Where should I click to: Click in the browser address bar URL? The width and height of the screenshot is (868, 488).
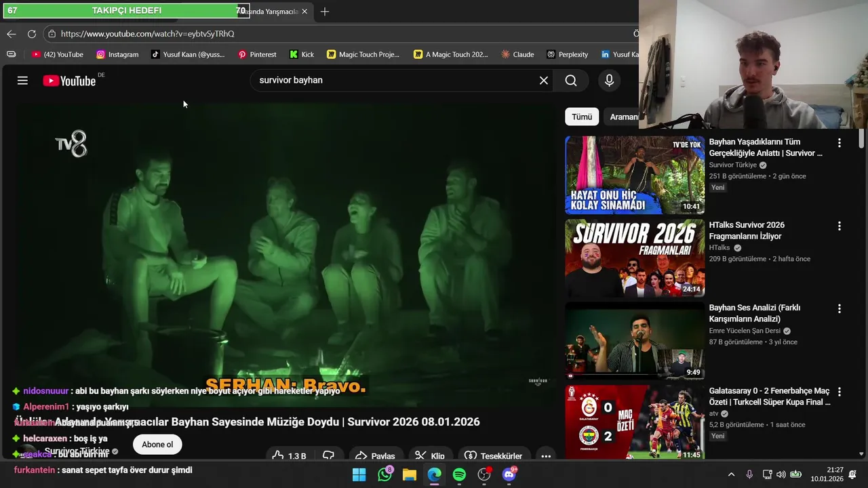(147, 34)
